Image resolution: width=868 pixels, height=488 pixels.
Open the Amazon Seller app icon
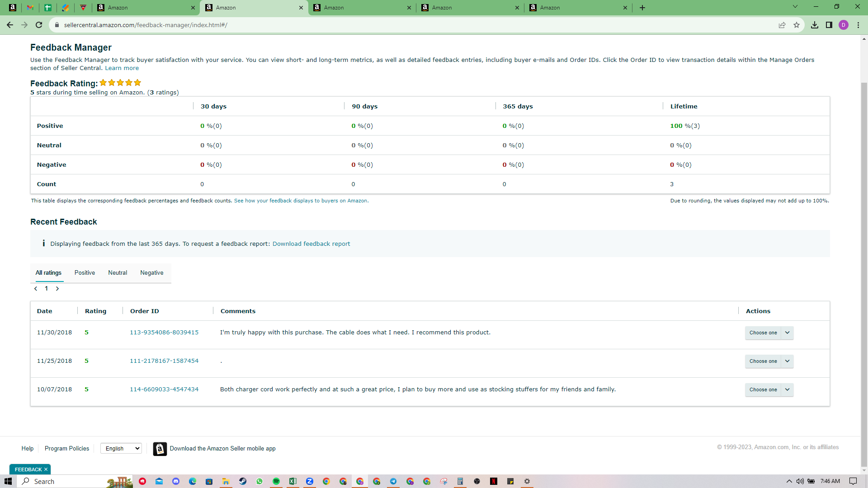[160, 449]
